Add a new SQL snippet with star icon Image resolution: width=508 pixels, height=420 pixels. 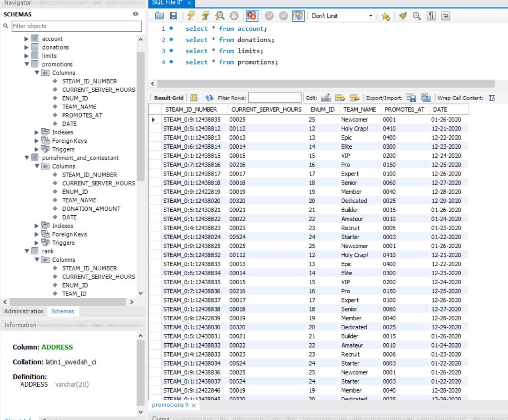(x=386, y=15)
